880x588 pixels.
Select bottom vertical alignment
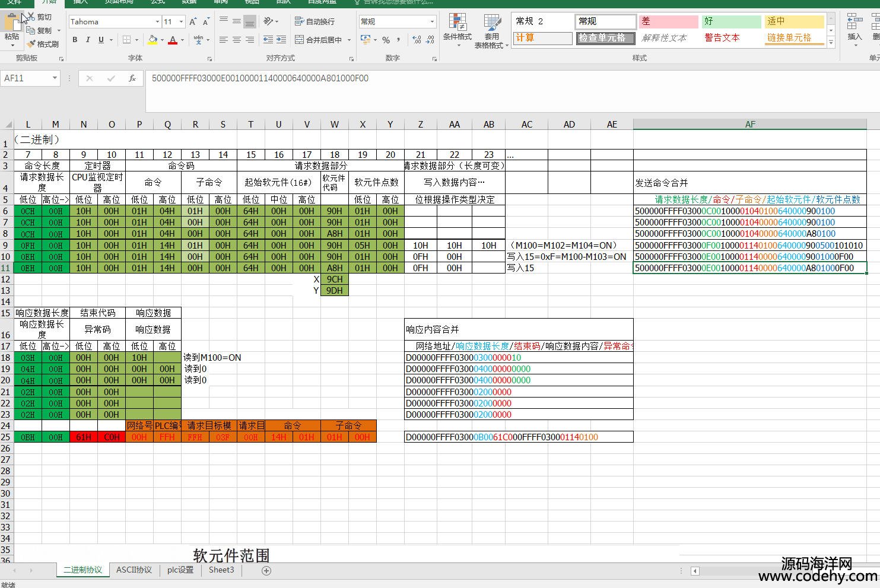coord(250,21)
